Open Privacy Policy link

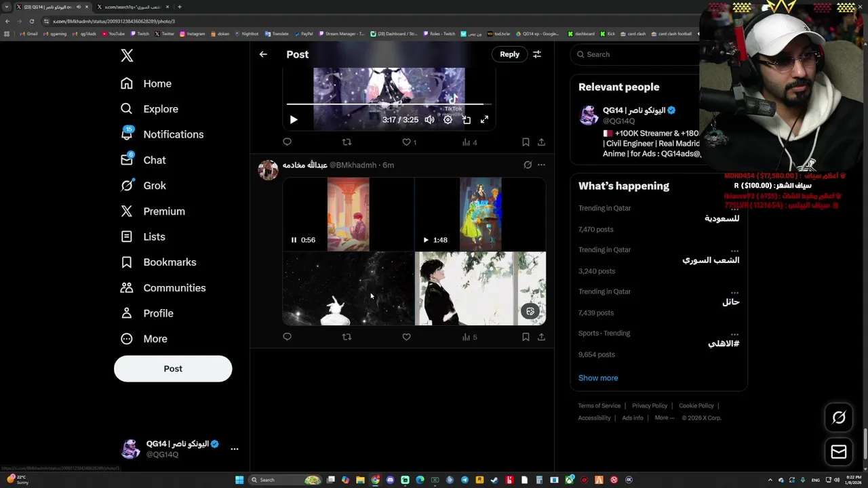click(650, 405)
